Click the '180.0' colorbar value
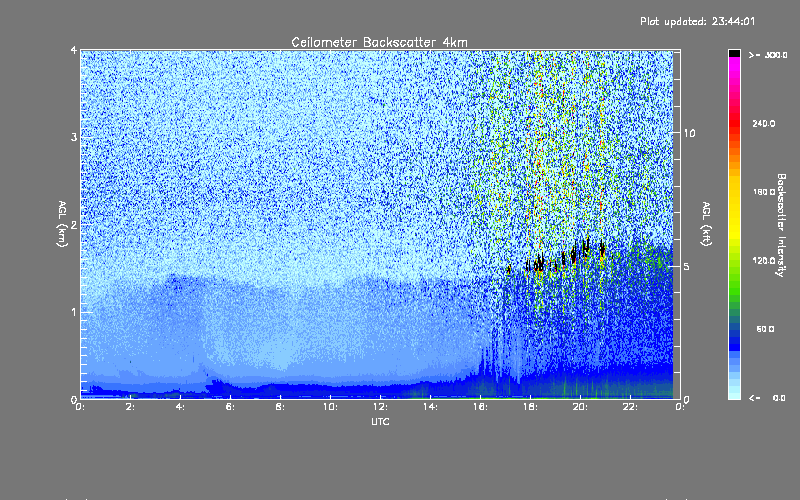The image size is (800, 500). (x=764, y=192)
